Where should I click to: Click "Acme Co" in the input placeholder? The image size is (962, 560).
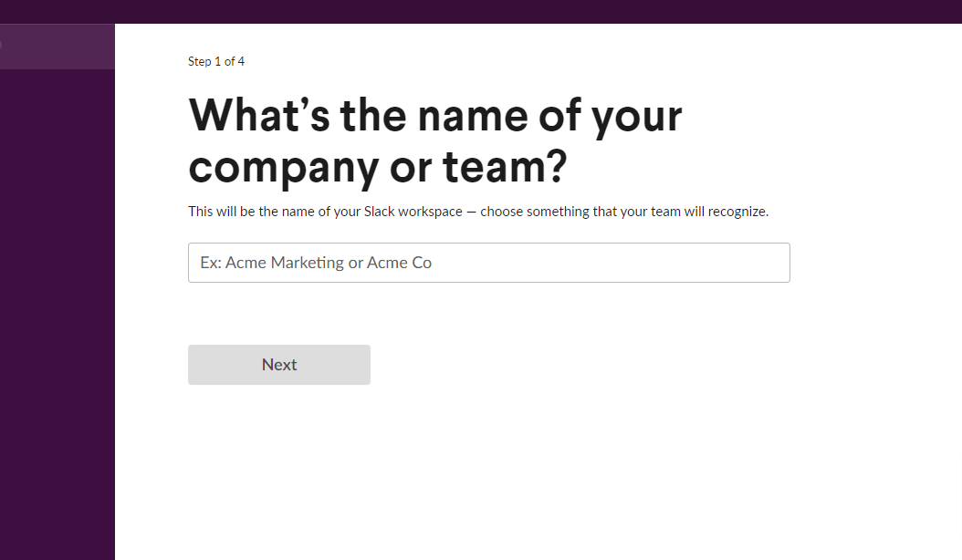[x=399, y=263]
